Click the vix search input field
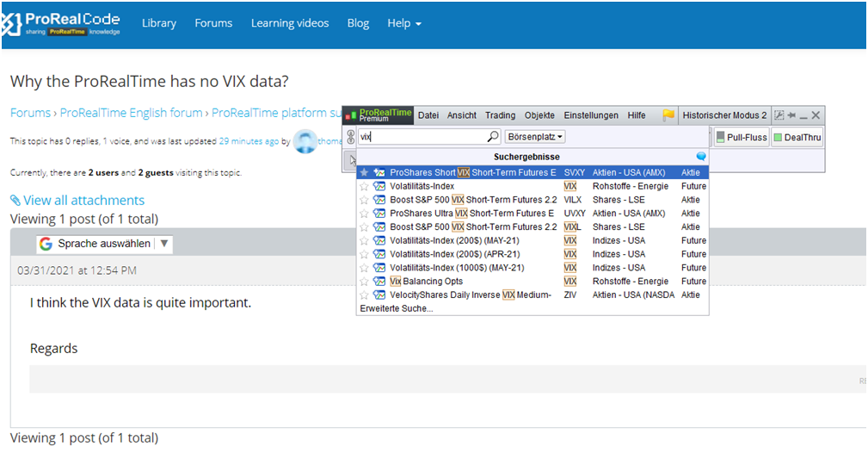This screenshot has width=868, height=465. pos(422,137)
